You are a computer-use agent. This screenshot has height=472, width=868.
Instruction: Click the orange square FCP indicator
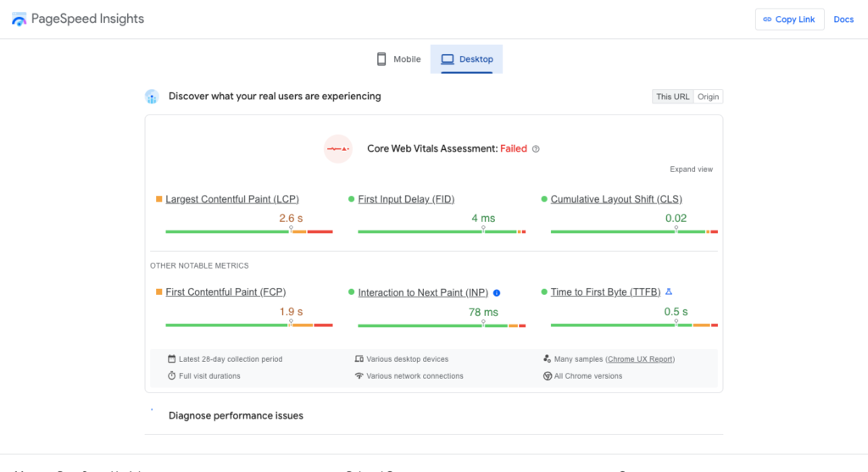[x=159, y=292]
